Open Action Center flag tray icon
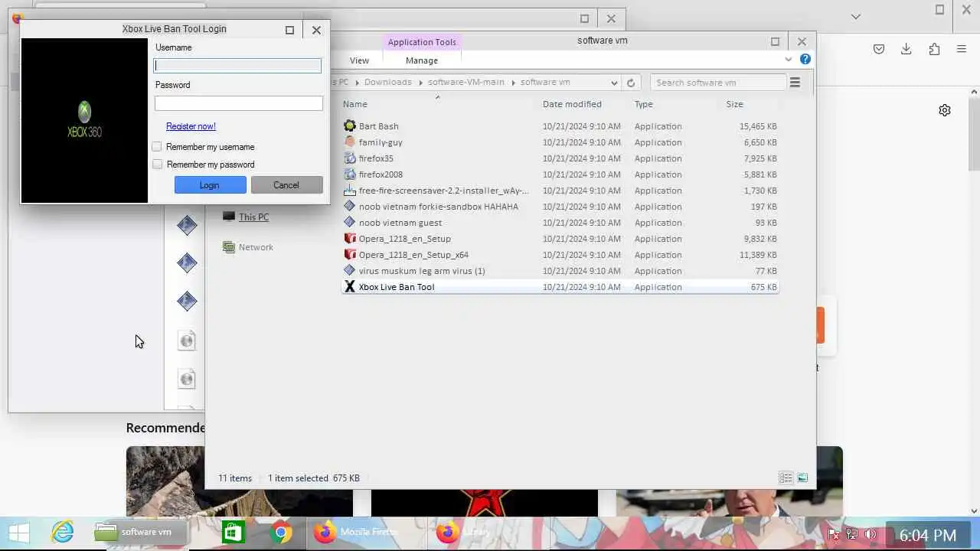Viewport: 980px width, 551px height. [835, 534]
